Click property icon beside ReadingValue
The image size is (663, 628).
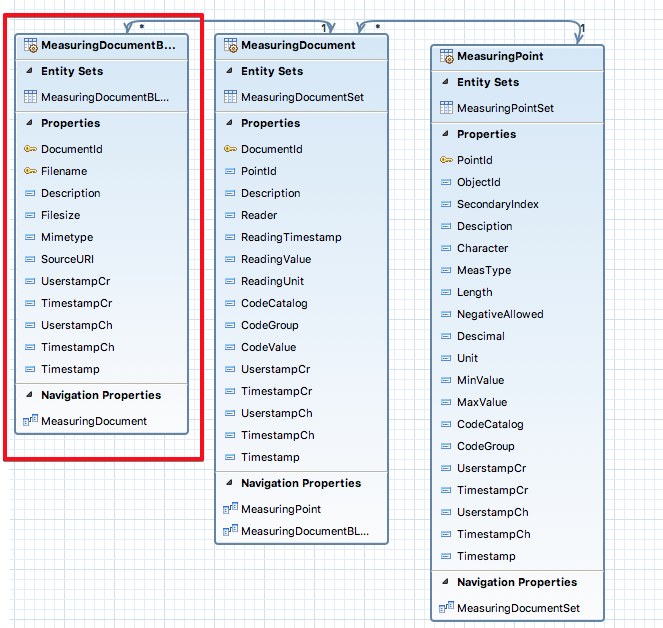(230, 259)
